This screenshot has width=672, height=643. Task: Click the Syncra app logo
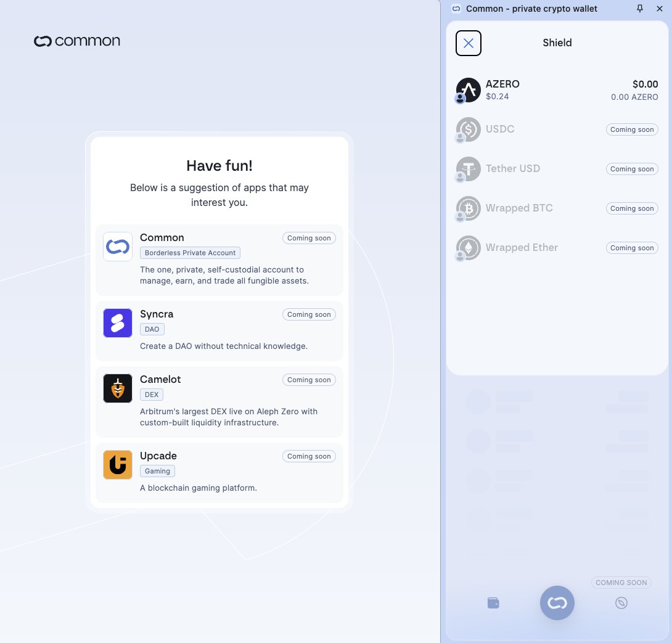(118, 323)
